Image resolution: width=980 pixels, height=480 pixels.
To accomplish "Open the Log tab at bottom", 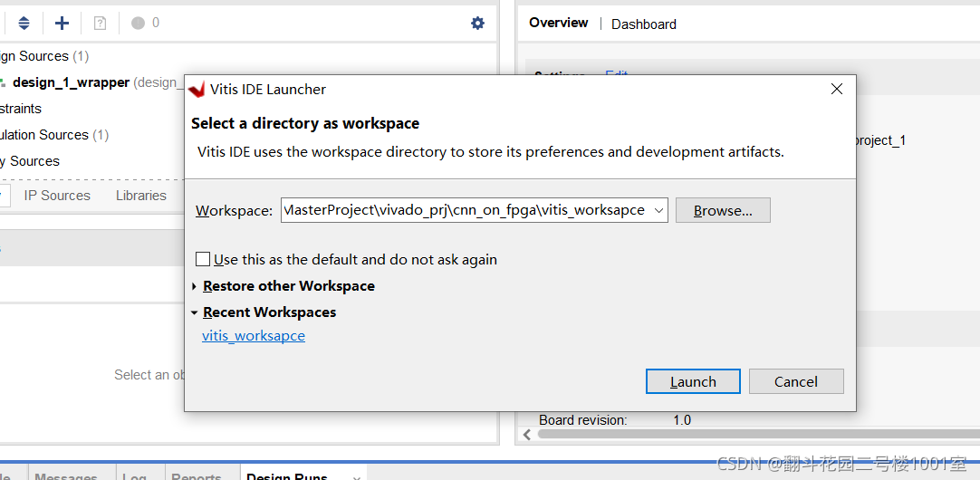I will pos(134,476).
